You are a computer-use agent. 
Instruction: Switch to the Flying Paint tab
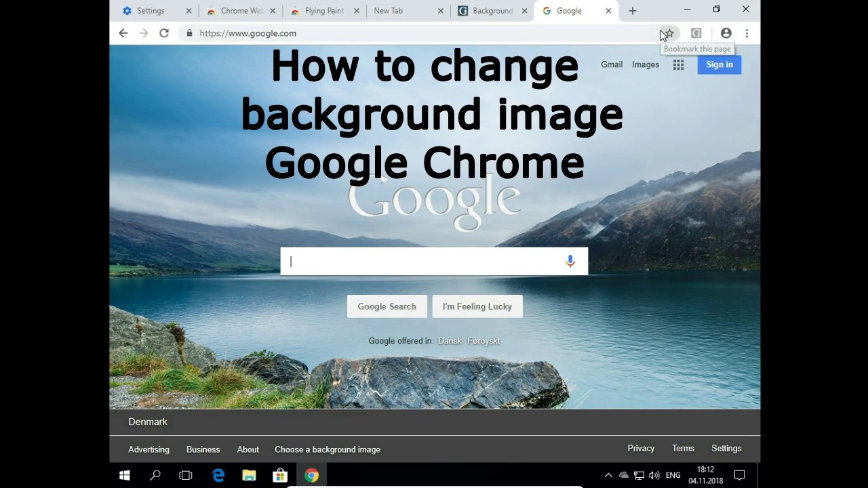(325, 11)
